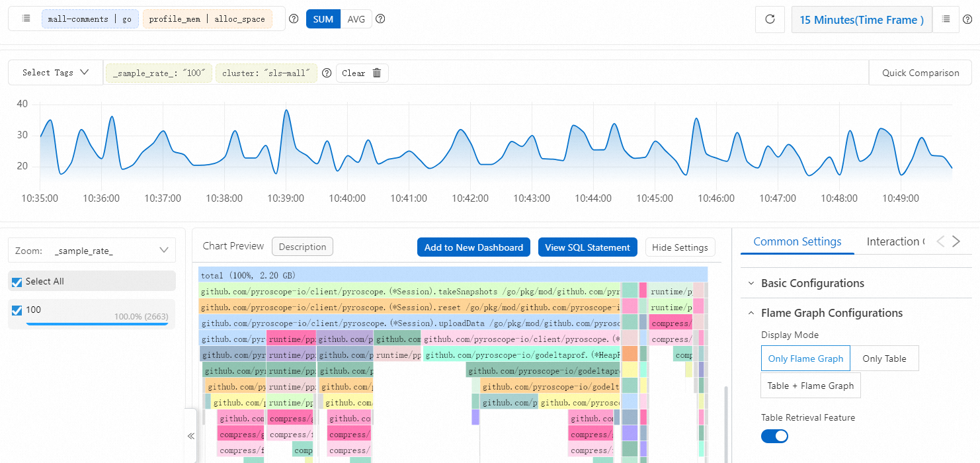The width and height of the screenshot is (980, 463).
Task: Click the help icon at top-right corner
Action: click(967, 20)
